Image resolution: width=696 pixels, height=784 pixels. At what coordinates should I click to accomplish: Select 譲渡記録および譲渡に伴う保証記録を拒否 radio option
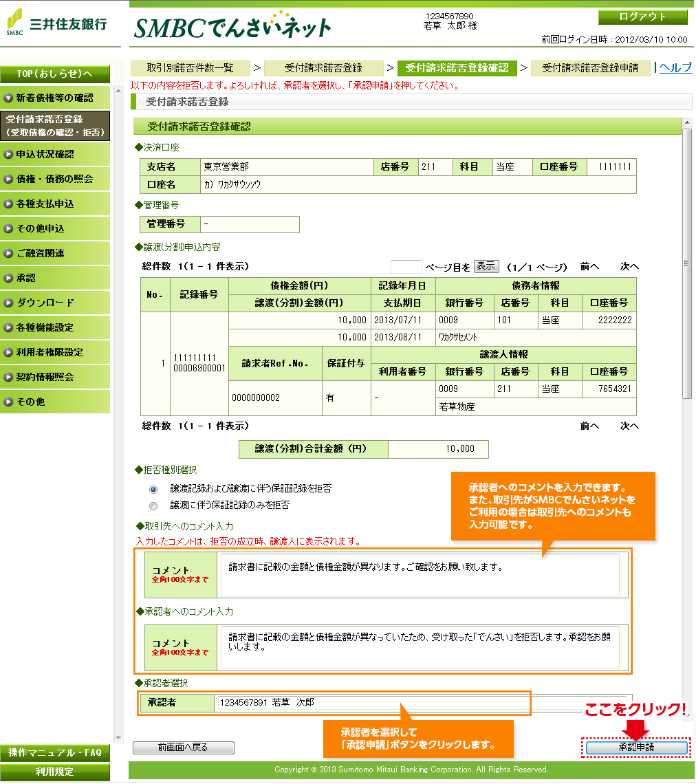point(153,490)
